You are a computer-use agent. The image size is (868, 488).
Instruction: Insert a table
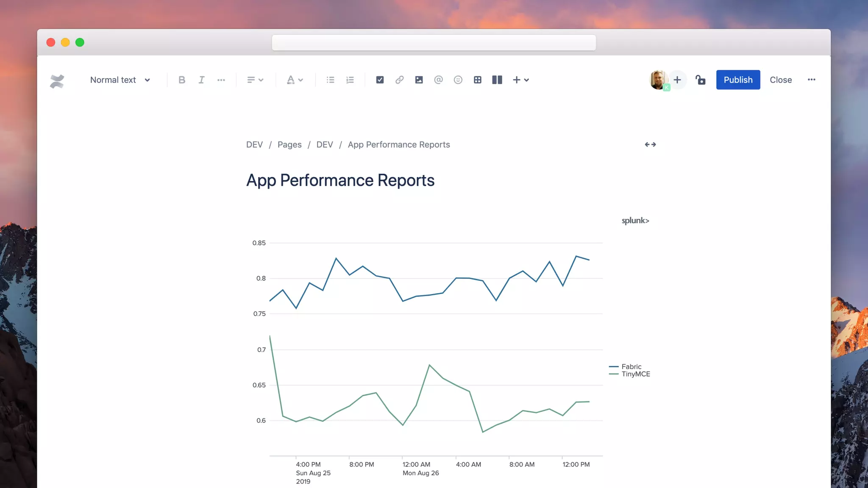tap(477, 80)
